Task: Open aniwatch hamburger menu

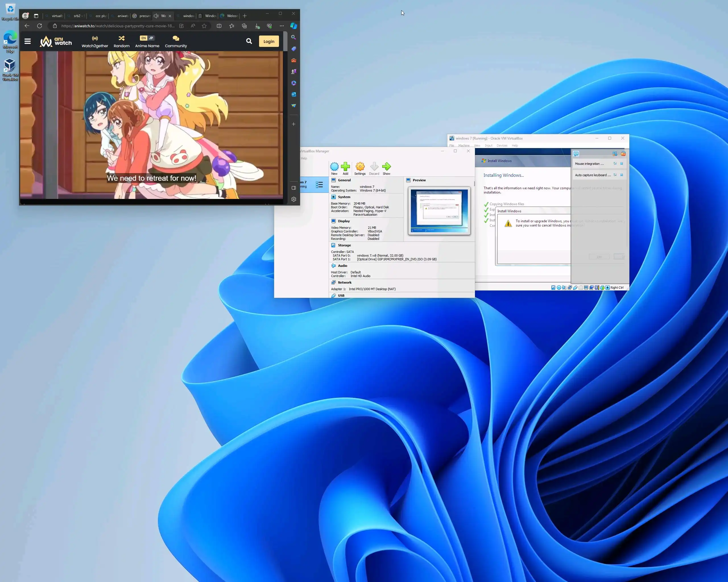Action: click(x=28, y=41)
